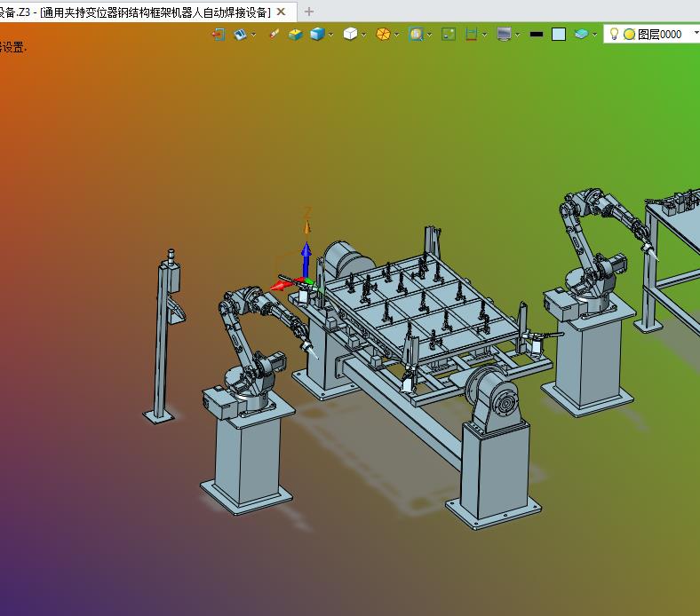Click the white cube view icon

(x=350, y=35)
